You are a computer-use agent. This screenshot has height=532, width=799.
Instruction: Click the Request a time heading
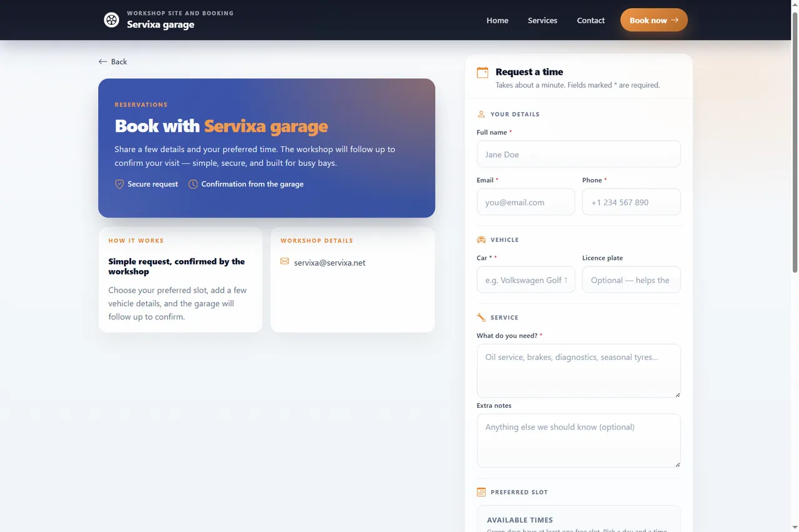coord(529,72)
